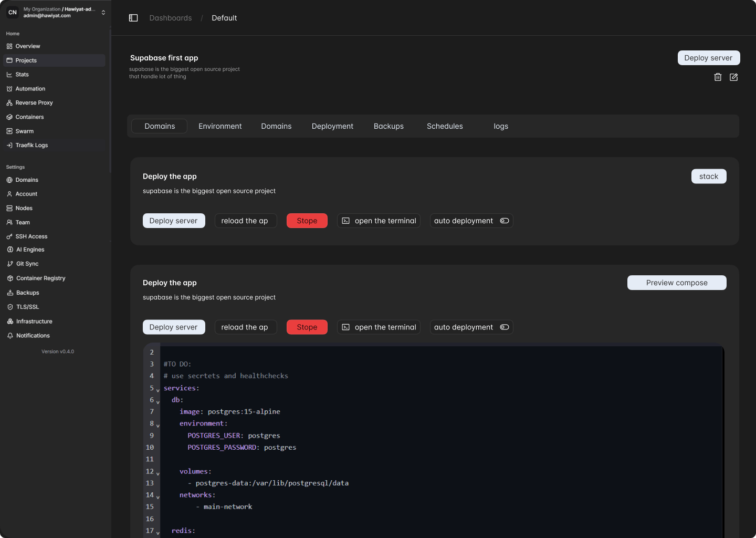Open Traefik Logs from the sidebar
756x538 pixels.
coord(31,145)
